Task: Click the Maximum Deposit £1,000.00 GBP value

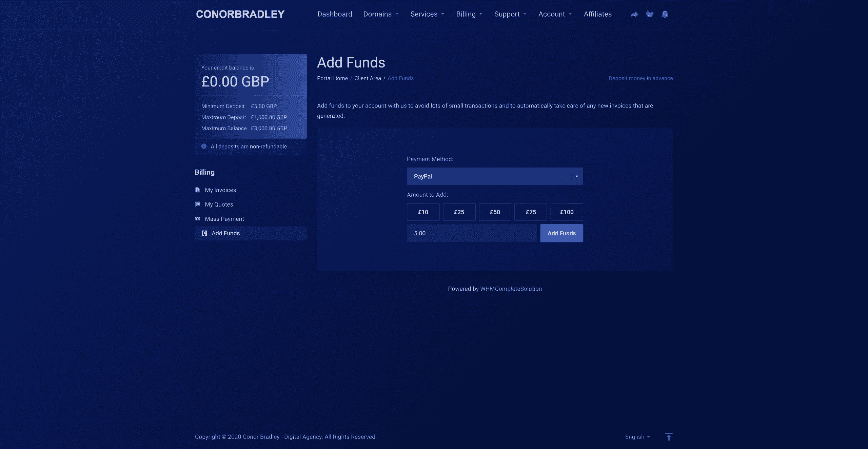Action: (269, 117)
